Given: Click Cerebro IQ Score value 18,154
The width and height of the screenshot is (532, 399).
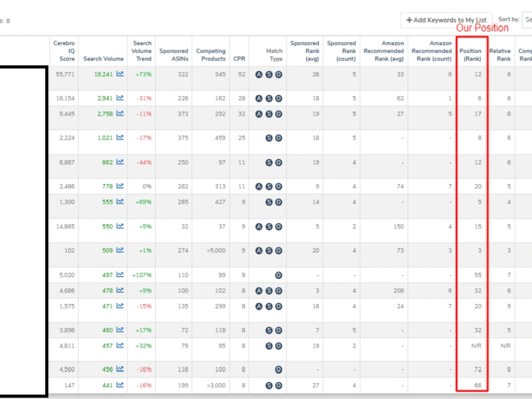Looking at the screenshot, I should click(x=65, y=98).
